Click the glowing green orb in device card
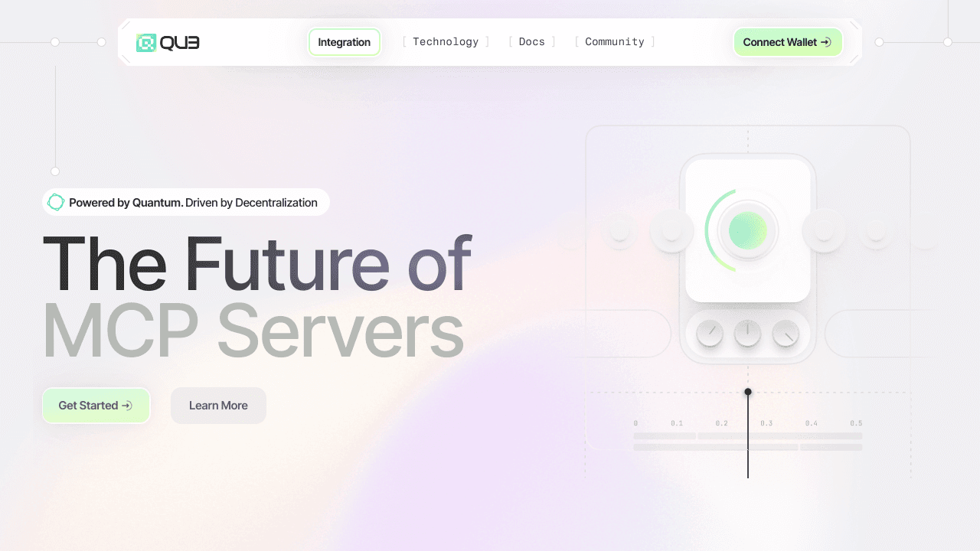The image size is (980, 551). (x=748, y=230)
